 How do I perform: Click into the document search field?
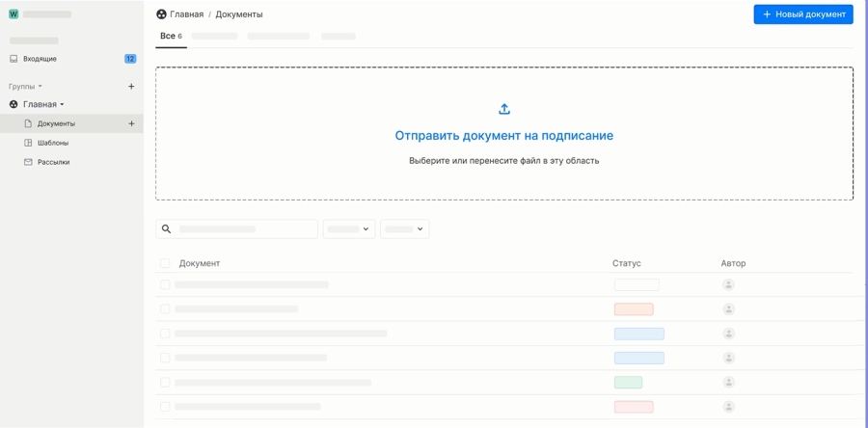(237, 228)
